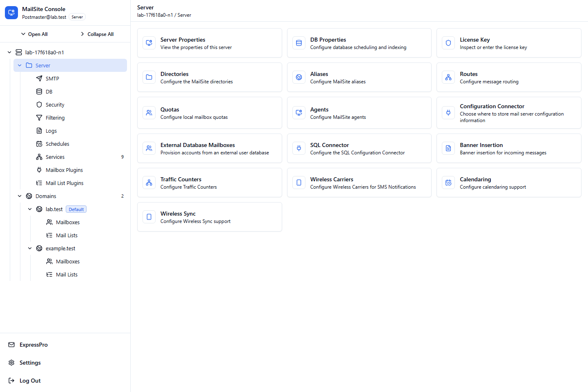Collapse the example.test domain chevron
Image resolution: width=588 pixels, height=392 pixels.
[30, 248]
